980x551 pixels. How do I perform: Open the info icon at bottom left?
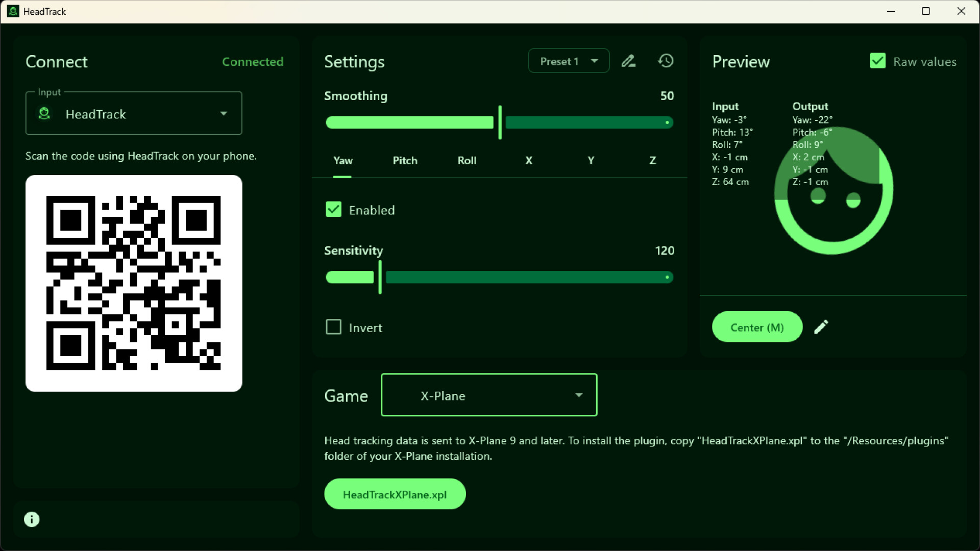[31, 519]
